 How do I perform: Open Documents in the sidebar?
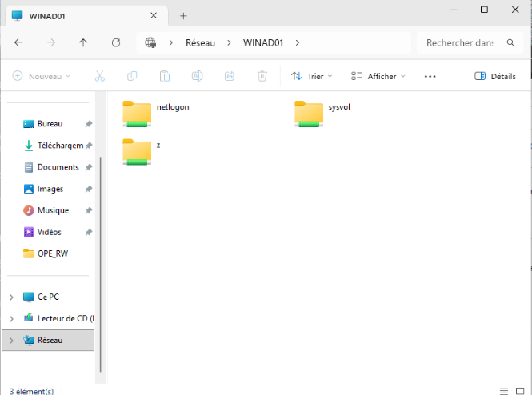click(51, 167)
